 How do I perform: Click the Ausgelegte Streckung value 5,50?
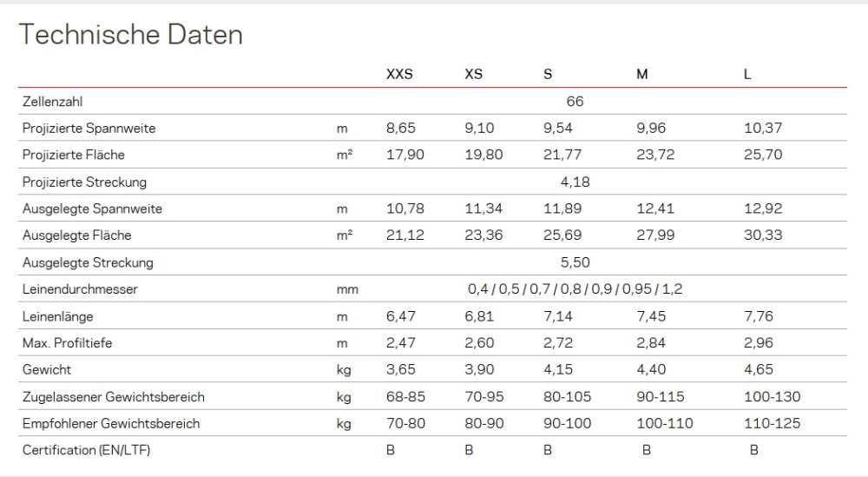[575, 262]
